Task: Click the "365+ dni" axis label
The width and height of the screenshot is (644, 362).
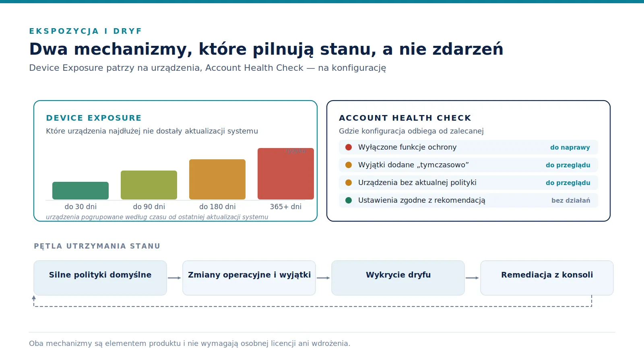Action: point(286,207)
